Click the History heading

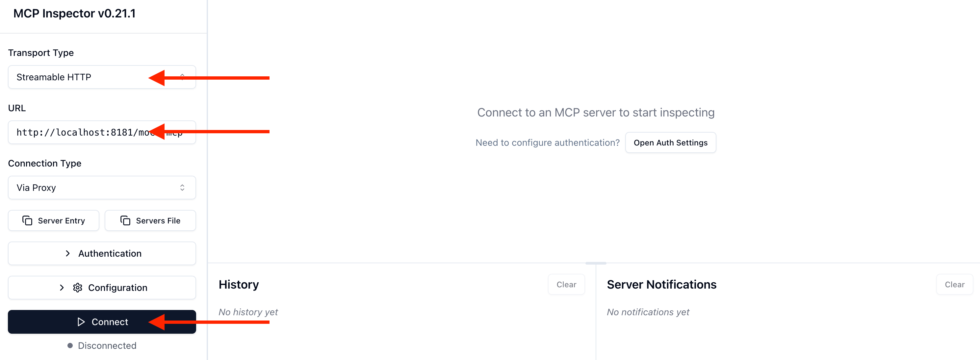coord(239,285)
